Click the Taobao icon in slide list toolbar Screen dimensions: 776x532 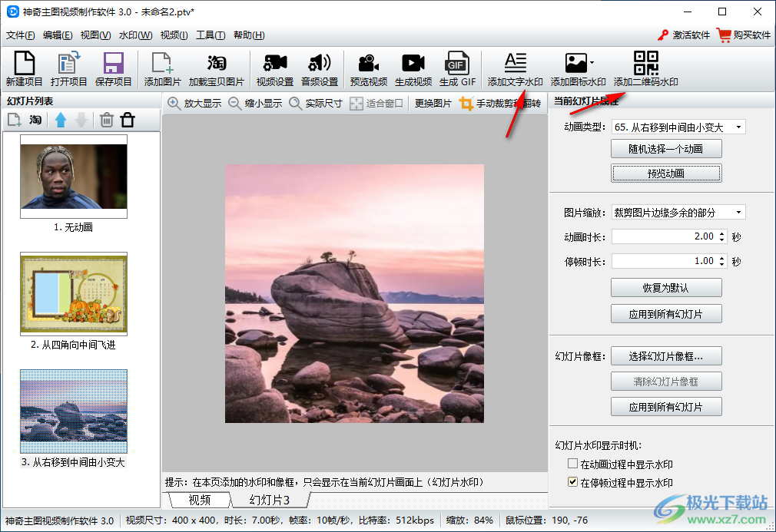35,120
